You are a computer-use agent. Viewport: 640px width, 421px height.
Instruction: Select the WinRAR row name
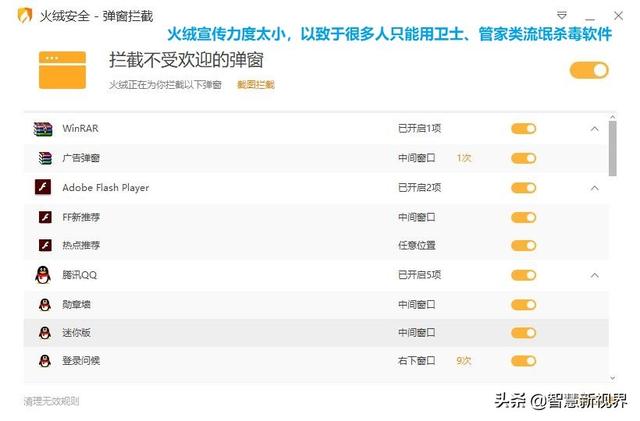click(x=80, y=129)
